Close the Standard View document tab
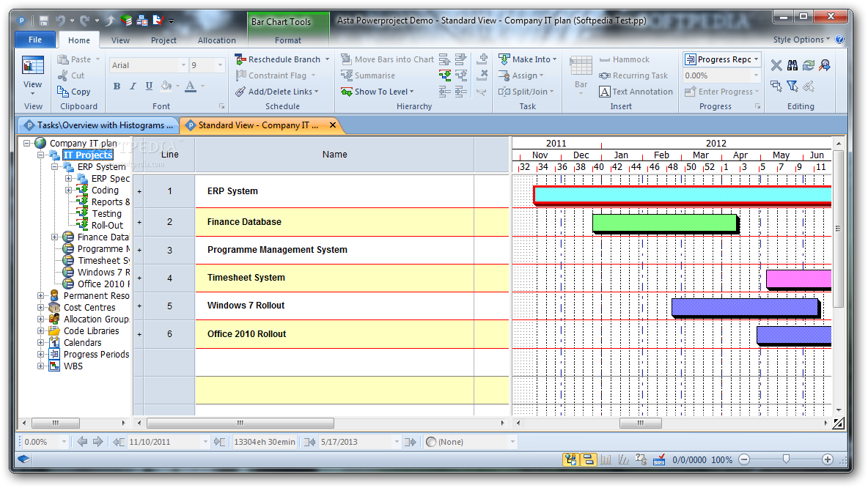The height and width of the screenshot is (488, 868). [333, 125]
